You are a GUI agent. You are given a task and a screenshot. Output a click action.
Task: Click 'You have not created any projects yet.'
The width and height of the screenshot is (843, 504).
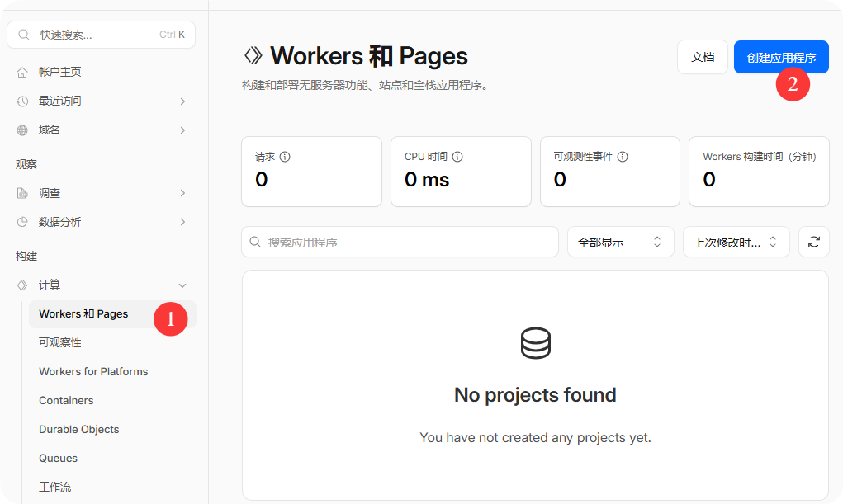pyautogui.click(x=536, y=437)
